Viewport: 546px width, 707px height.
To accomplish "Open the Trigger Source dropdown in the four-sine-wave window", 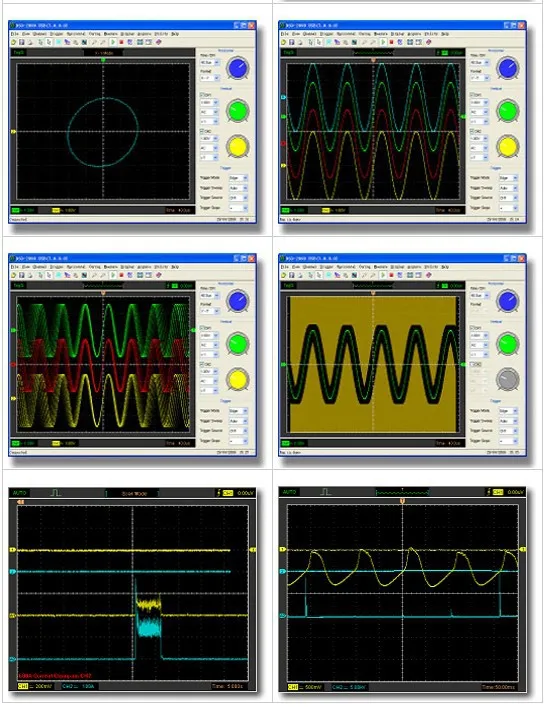I will (509, 198).
